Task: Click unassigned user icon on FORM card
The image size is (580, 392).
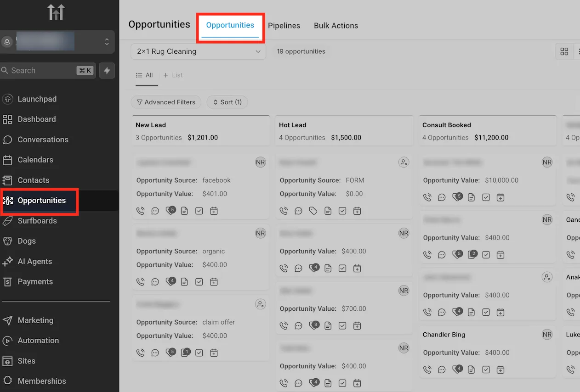Action: (404, 162)
